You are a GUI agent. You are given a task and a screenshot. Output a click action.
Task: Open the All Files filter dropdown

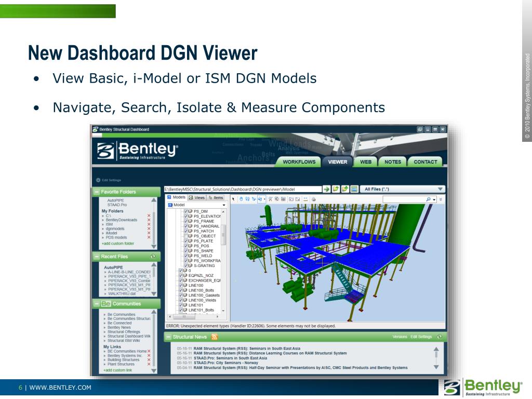click(x=440, y=189)
